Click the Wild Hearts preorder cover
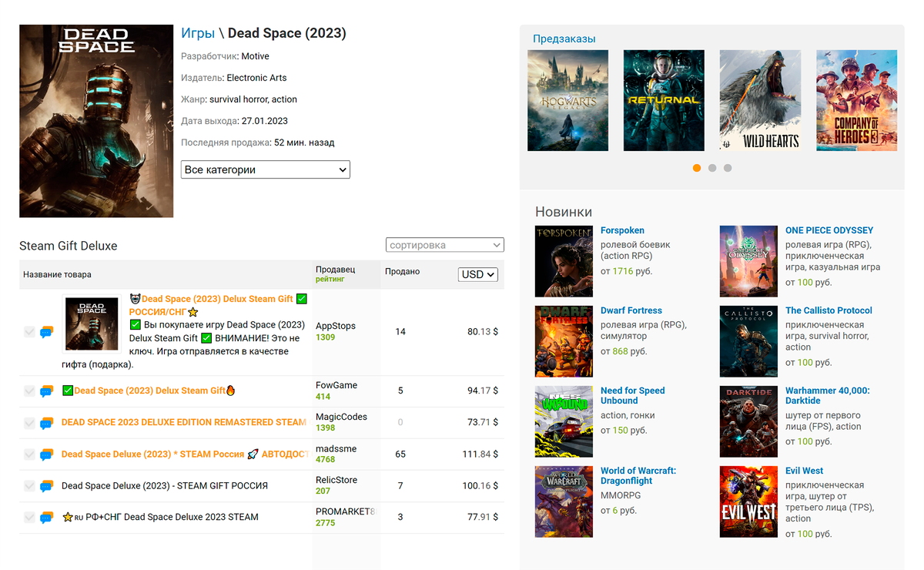Image resolution: width=924 pixels, height=570 pixels. pos(760,100)
